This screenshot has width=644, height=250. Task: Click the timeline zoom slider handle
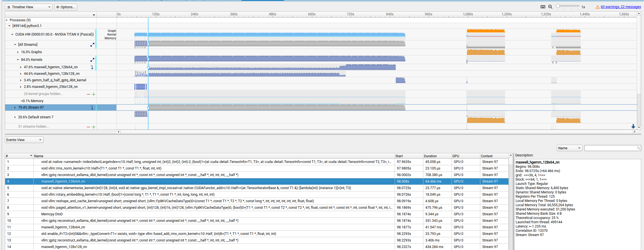pos(558,6)
